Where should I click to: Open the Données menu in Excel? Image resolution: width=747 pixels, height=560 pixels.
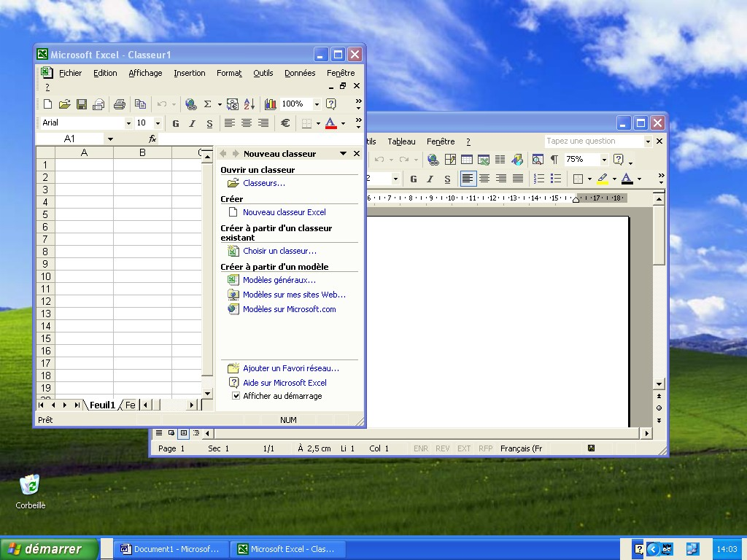tap(300, 73)
